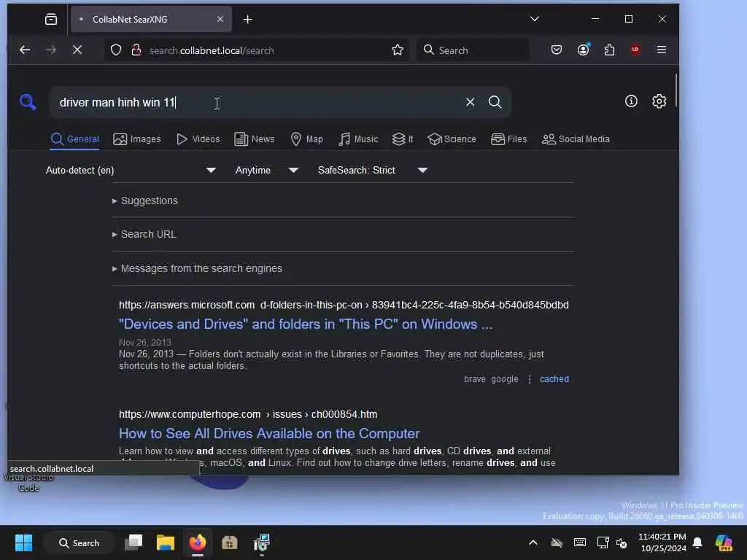Image resolution: width=747 pixels, height=560 pixels.
Task: Click touch keyboard tray icon
Action: tap(580, 542)
